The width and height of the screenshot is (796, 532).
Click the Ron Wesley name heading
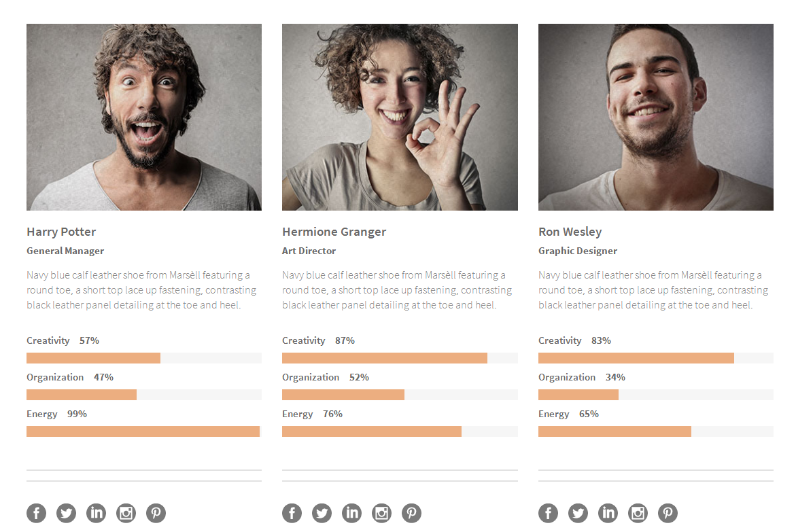coord(570,232)
